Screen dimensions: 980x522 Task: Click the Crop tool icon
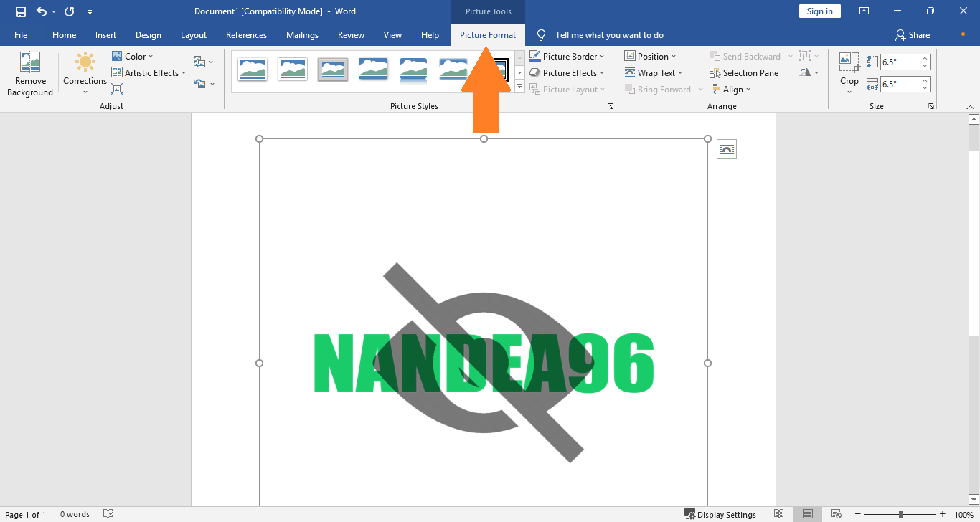pyautogui.click(x=849, y=62)
